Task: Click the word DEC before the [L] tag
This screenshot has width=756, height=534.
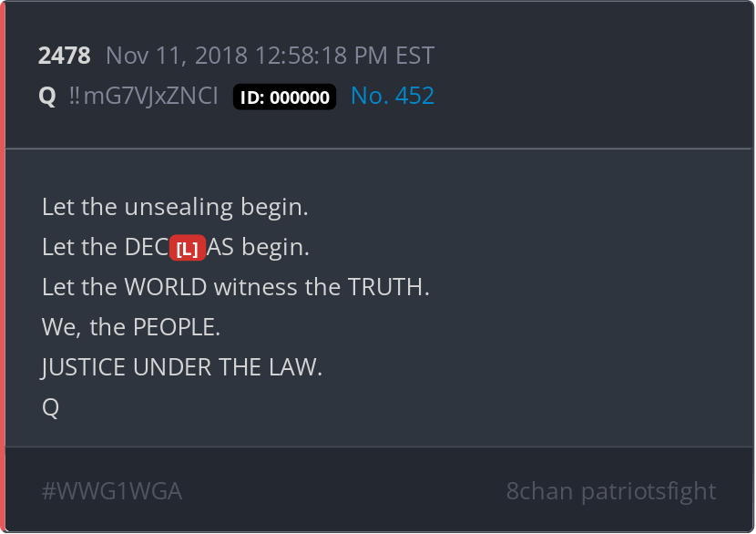Action: [x=147, y=247]
